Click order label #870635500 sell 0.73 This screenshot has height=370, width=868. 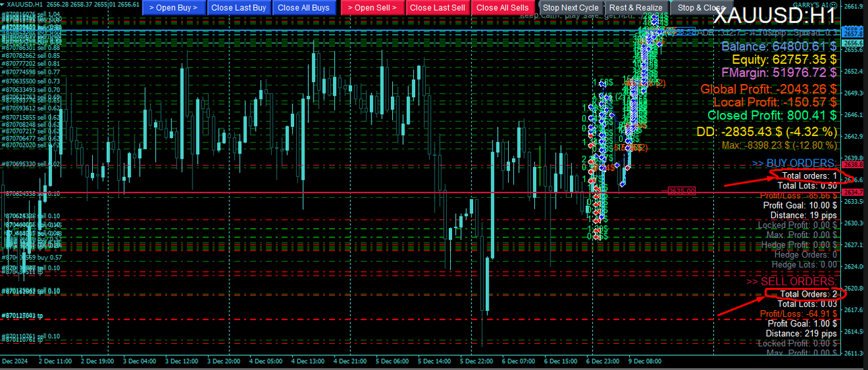[32, 81]
